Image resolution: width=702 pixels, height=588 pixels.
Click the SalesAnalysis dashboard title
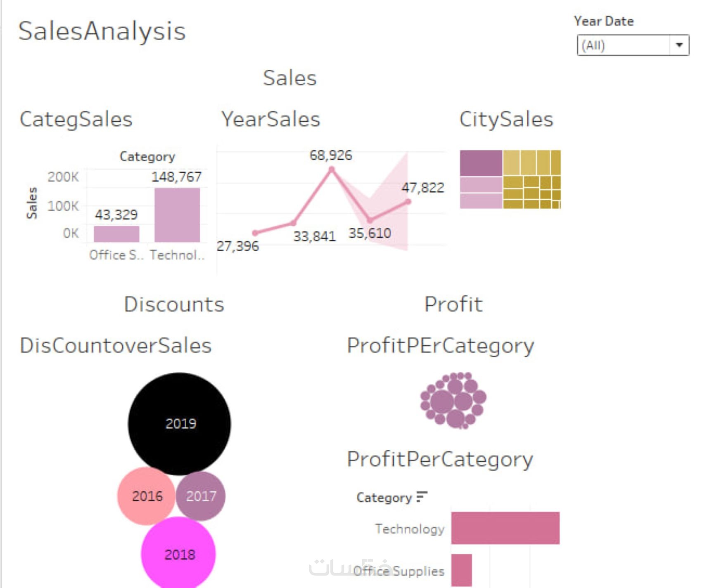click(x=102, y=31)
